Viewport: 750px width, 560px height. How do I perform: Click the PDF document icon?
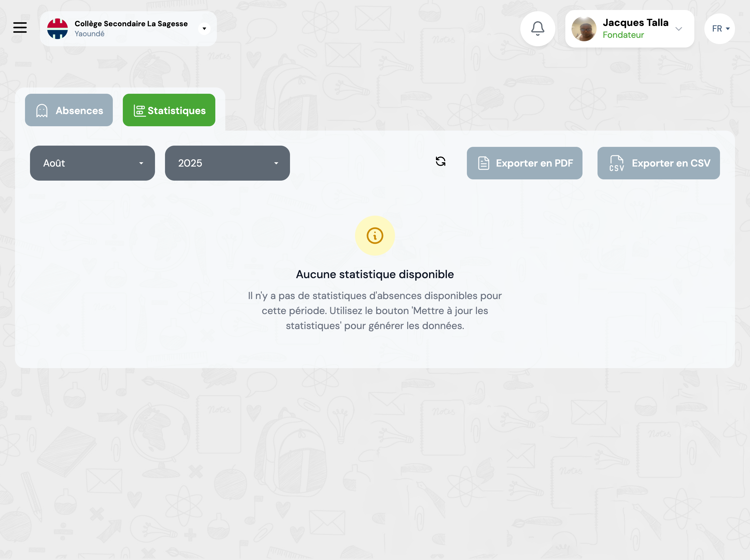pyautogui.click(x=483, y=163)
